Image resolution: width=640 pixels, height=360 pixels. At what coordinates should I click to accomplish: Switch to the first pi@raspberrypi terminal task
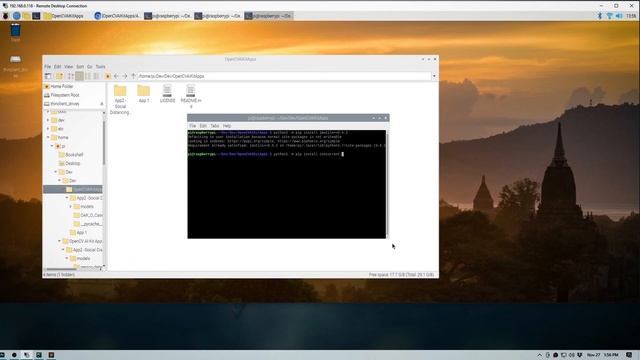168,16
